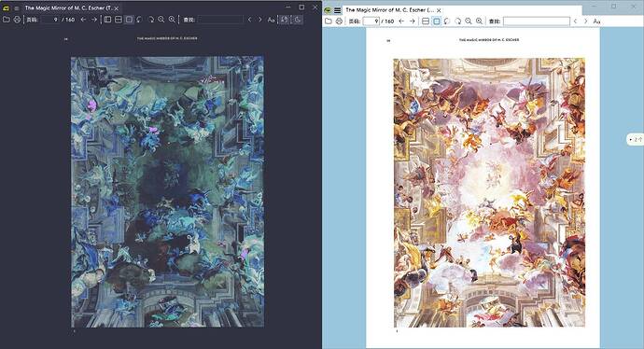Rotate the page right in light viewer
The height and width of the screenshot is (349, 644).
tap(457, 21)
